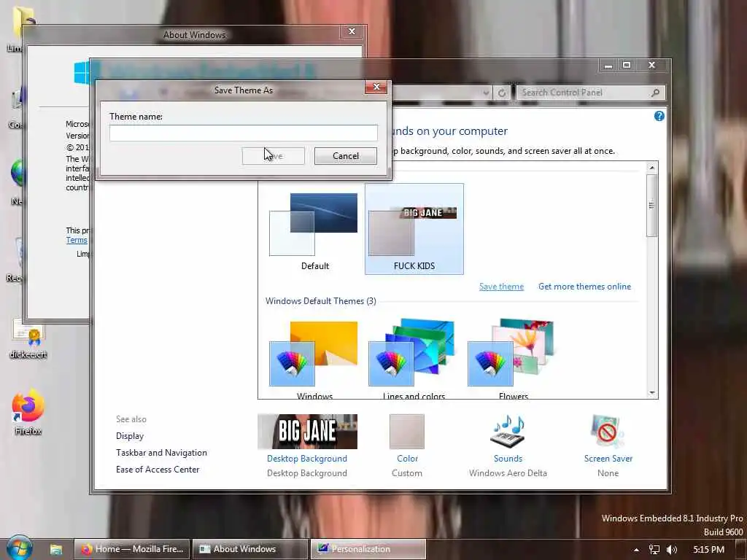This screenshot has width=747, height=560.
Task: Open the volume tray icon
Action: 672,550
